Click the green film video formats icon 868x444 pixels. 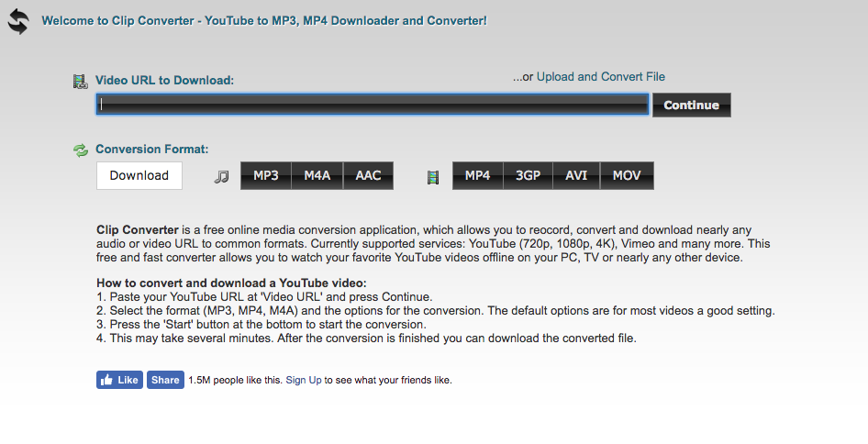coord(433,177)
